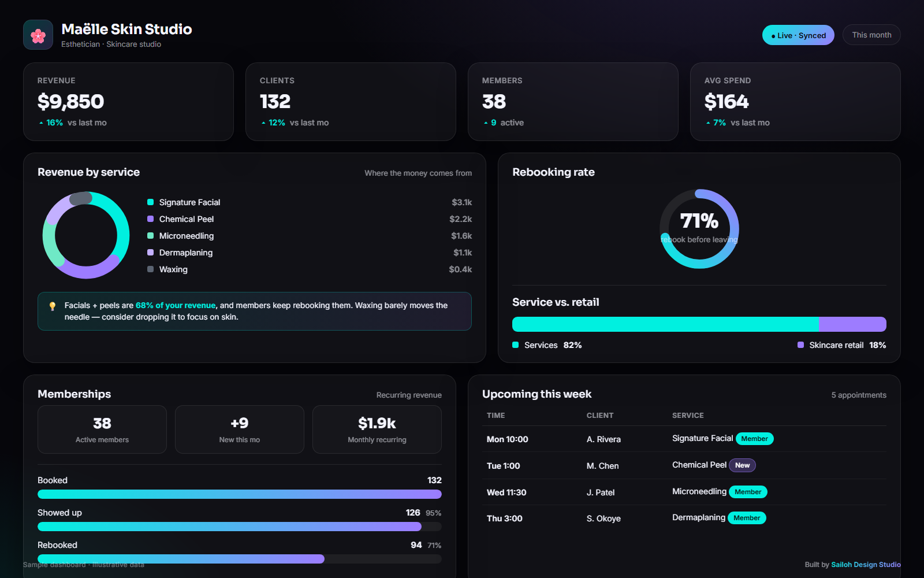Click the Dermaplaning lavender legend swatch

pyautogui.click(x=150, y=253)
